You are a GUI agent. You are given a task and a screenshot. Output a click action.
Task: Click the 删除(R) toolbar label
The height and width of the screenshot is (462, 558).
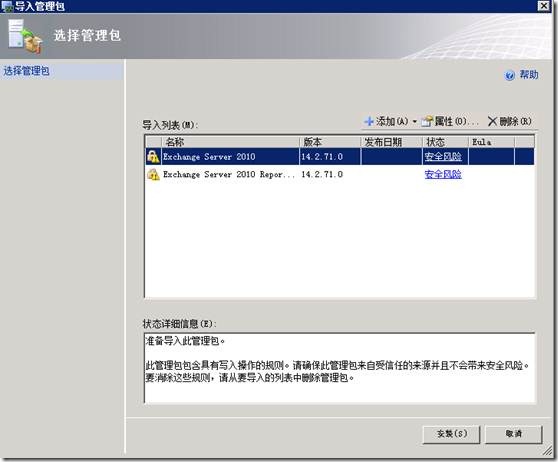[515, 121]
